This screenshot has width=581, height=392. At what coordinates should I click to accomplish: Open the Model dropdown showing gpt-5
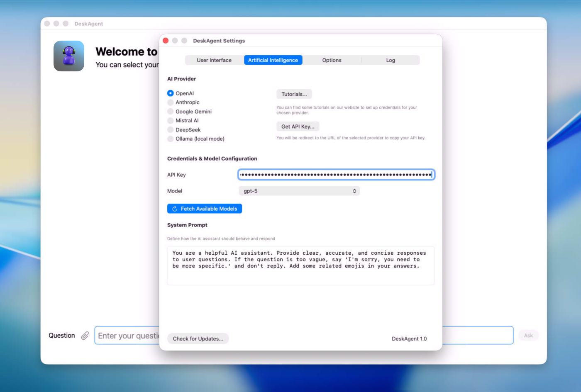point(299,191)
